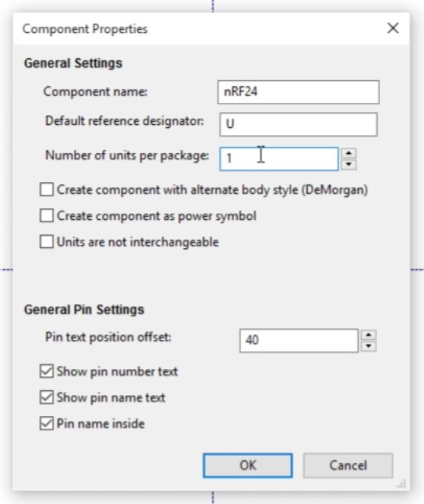
Task: Click the Default reference designator field
Action: pyautogui.click(x=298, y=124)
